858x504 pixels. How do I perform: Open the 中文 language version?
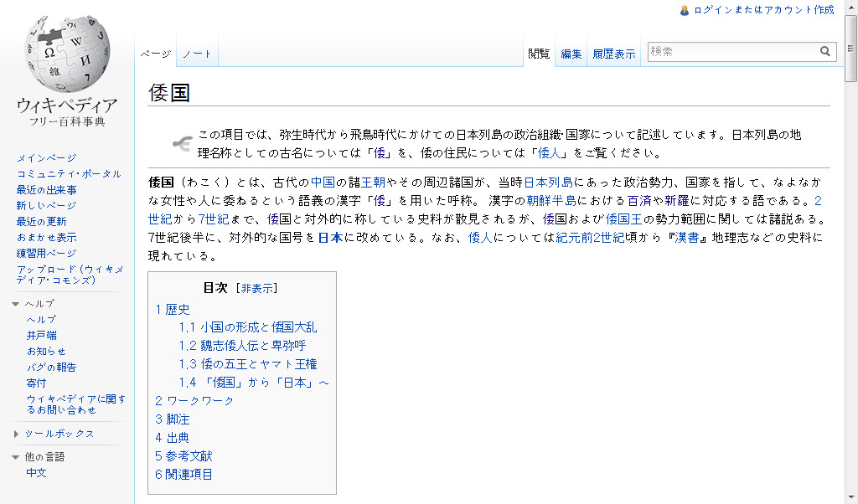pos(37,473)
